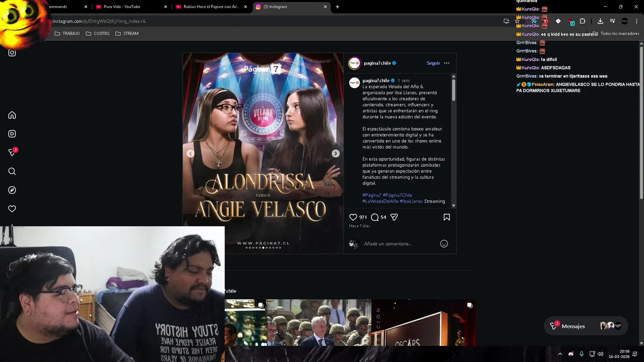
Task: Show previous carousel image
Action: (190, 153)
